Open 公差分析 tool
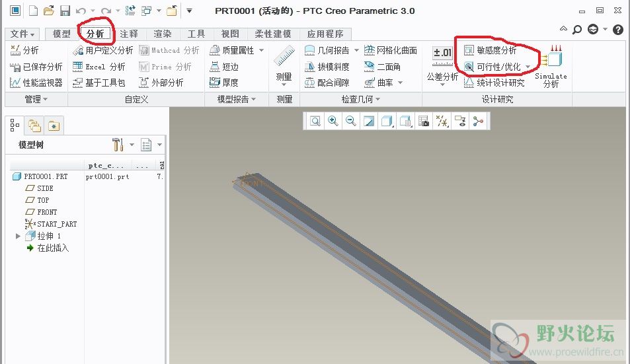 442,65
